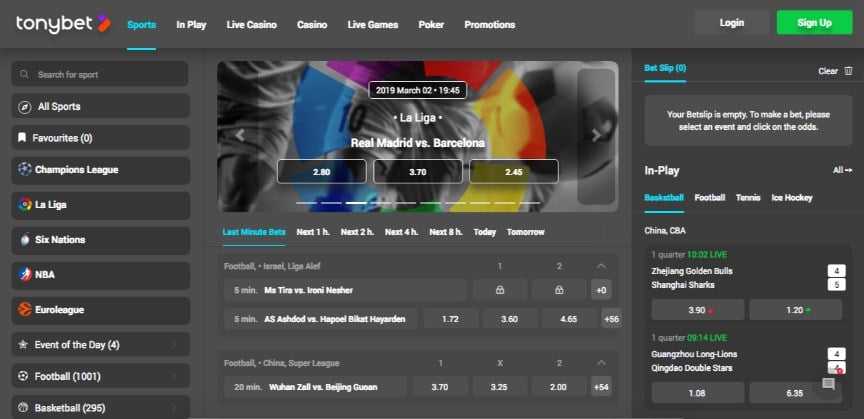The image size is (864, 419).
Task: Select 4.65 odds for Hapoel Bikat Hayarden
Action: pos(569,319)
